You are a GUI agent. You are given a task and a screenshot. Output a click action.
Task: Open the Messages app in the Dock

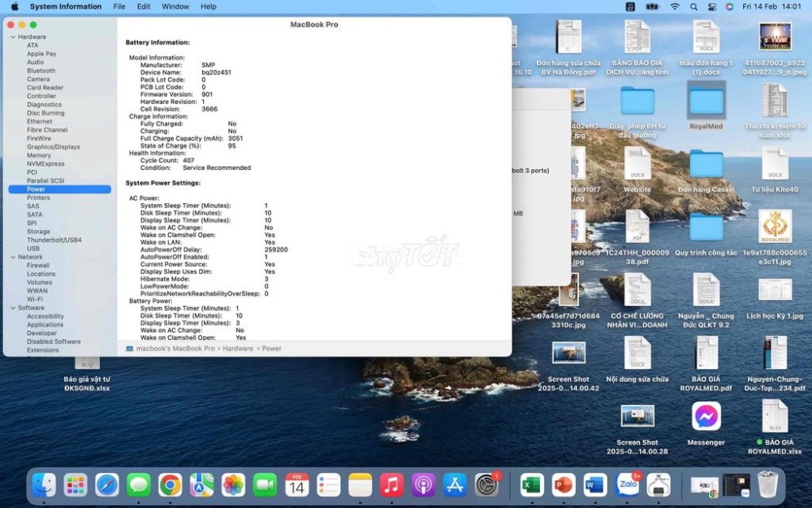click(x=139, y=486)
